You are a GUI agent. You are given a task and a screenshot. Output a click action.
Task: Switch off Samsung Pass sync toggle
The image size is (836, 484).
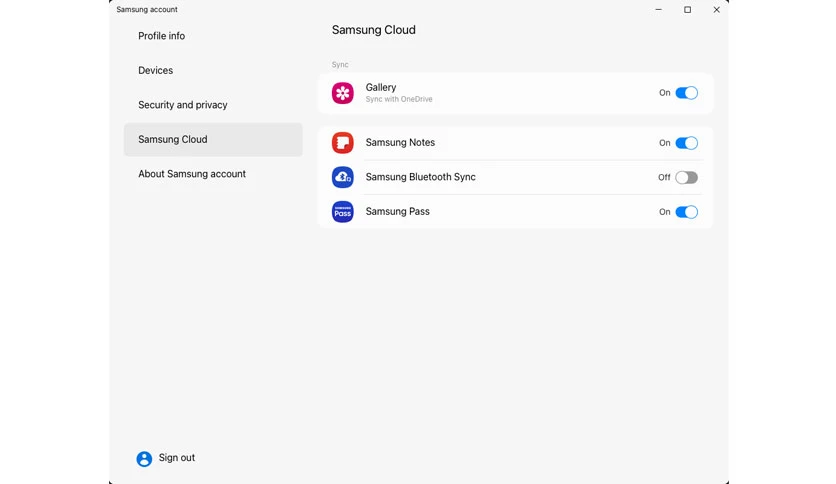click(686, 212)
